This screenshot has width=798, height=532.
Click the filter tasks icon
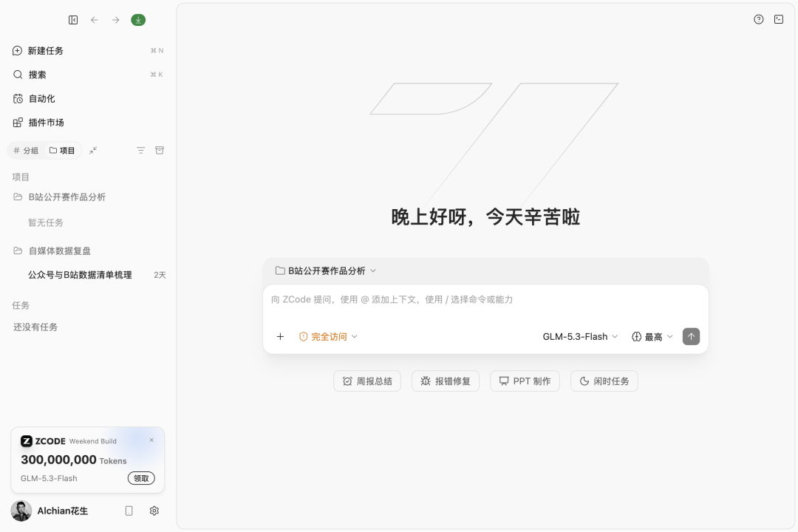(141, 150)
